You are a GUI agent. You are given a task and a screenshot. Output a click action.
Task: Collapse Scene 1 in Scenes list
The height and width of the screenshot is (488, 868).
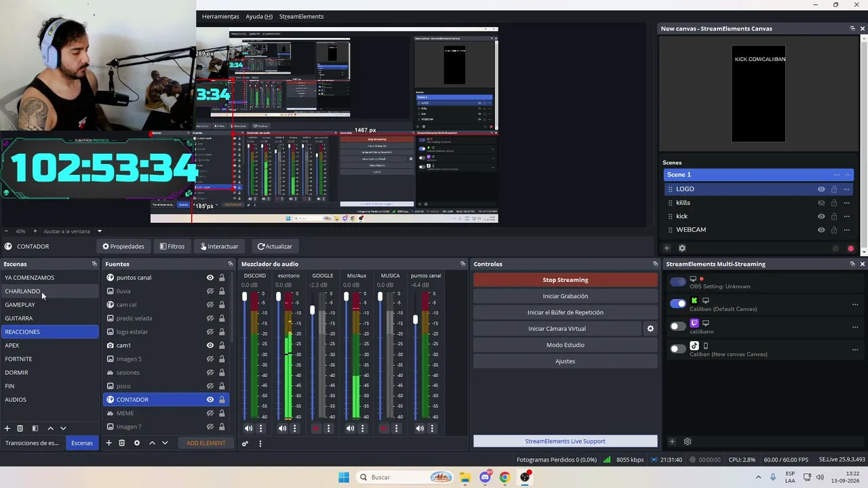click(847, 175)
